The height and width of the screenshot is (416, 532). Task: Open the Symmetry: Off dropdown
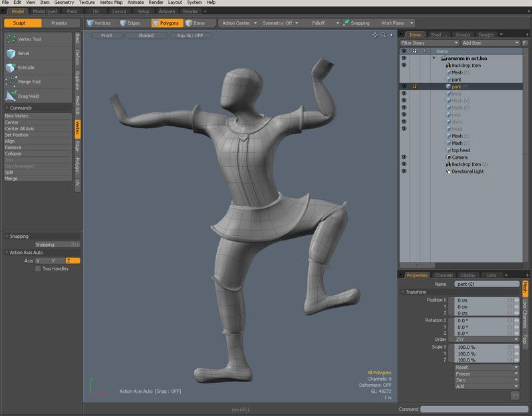(x=280, y=23)
